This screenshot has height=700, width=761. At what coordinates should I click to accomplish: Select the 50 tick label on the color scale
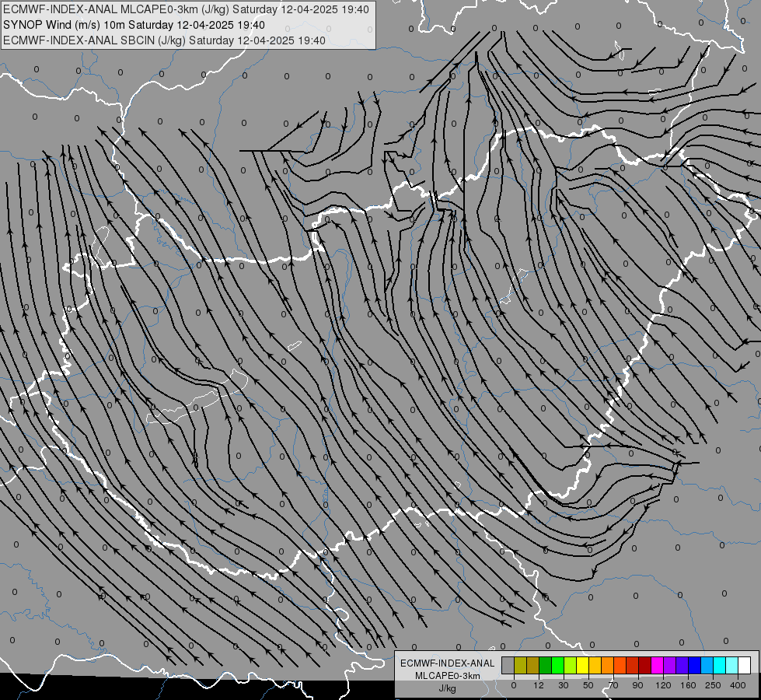(588, 685)
